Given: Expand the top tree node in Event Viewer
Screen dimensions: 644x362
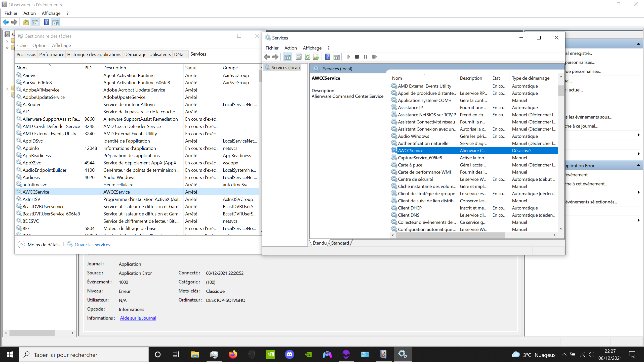Looking at the screenshot, I should [7, 41].
